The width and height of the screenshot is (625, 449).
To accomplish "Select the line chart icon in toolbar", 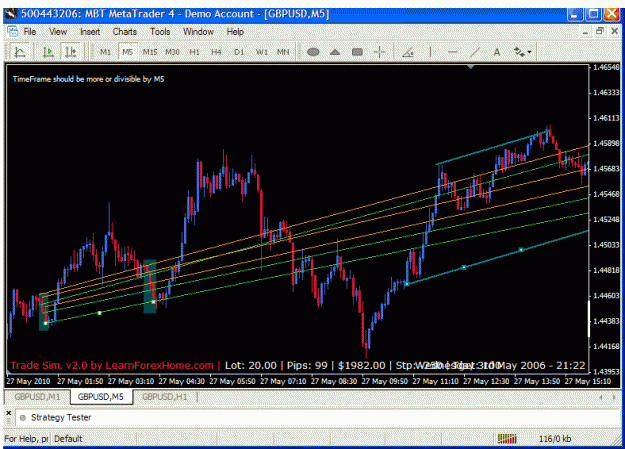I will tap(20, 52).
